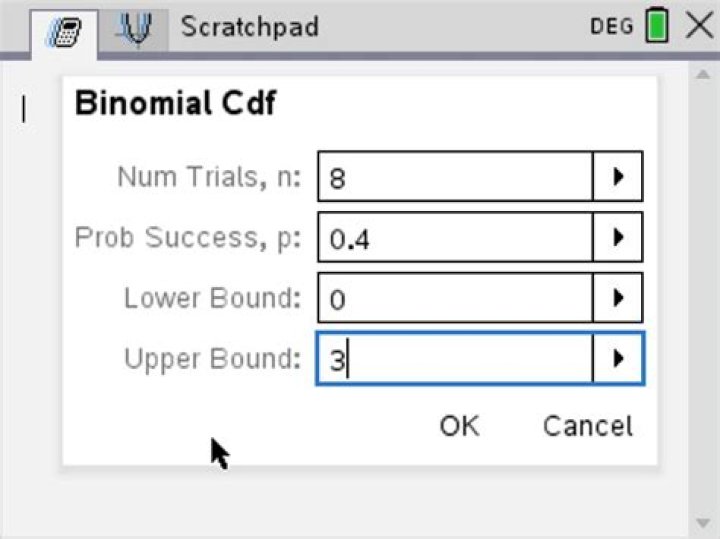The image size is (720, 539).
Task: Expand the Lower Bound arrow button
Action: (x=618, y=298)
